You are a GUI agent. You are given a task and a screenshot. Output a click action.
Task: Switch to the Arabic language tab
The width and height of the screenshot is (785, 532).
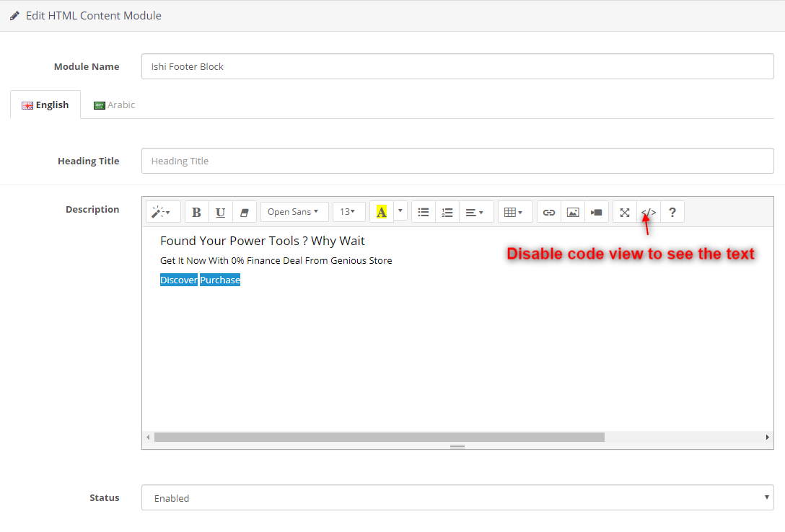coord(115,105)
